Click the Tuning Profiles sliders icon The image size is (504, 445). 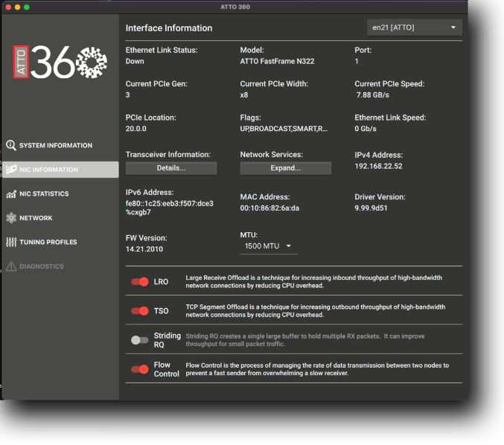11,242
